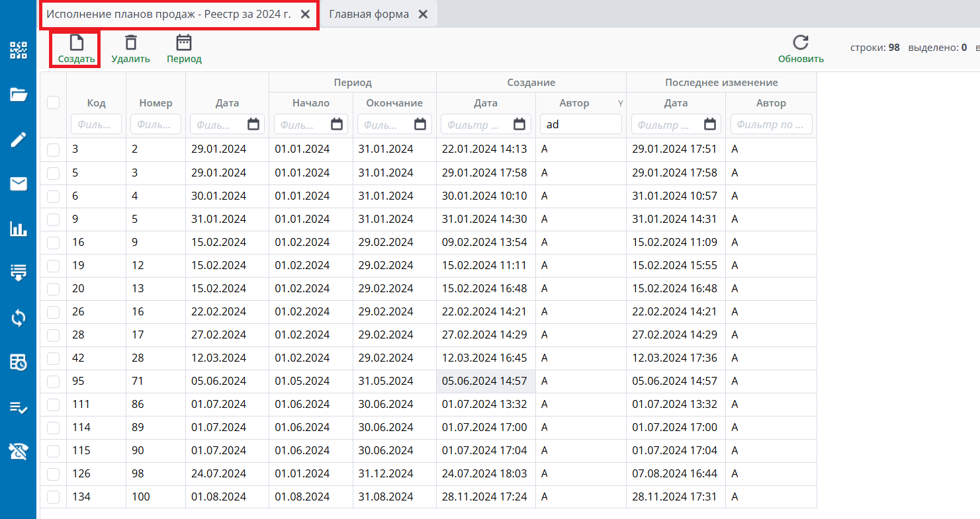The height and width of the screenshot is (519, 980).
Task: Click the Обновить refresh icon
Action: (801, 43)
